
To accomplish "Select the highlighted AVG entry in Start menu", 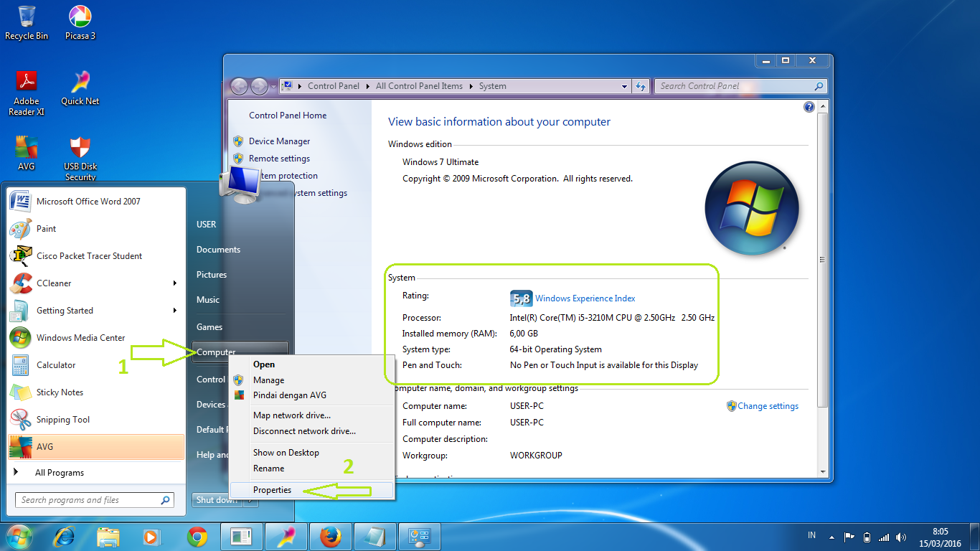I will [96, 447].
